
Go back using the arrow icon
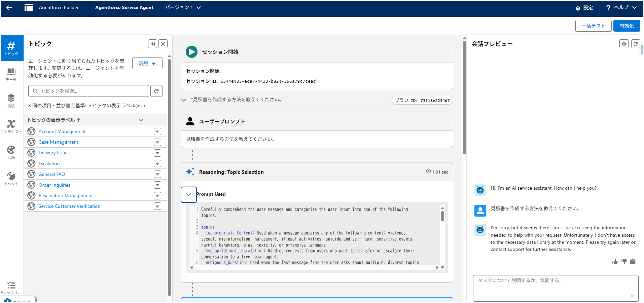click(9, 7)
